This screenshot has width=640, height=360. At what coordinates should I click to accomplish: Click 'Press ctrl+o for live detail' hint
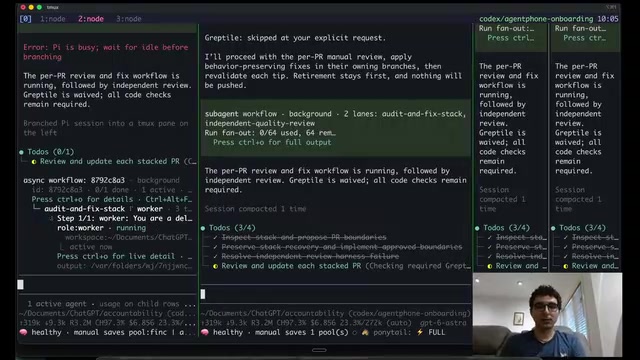[x=116, y=256]
